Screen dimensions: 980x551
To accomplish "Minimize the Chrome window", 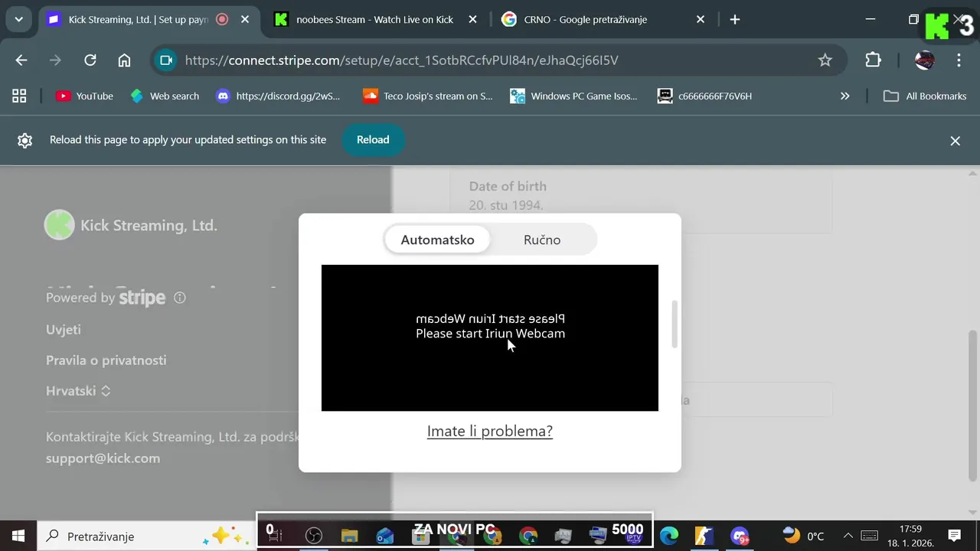I will [x=871, y=20].
